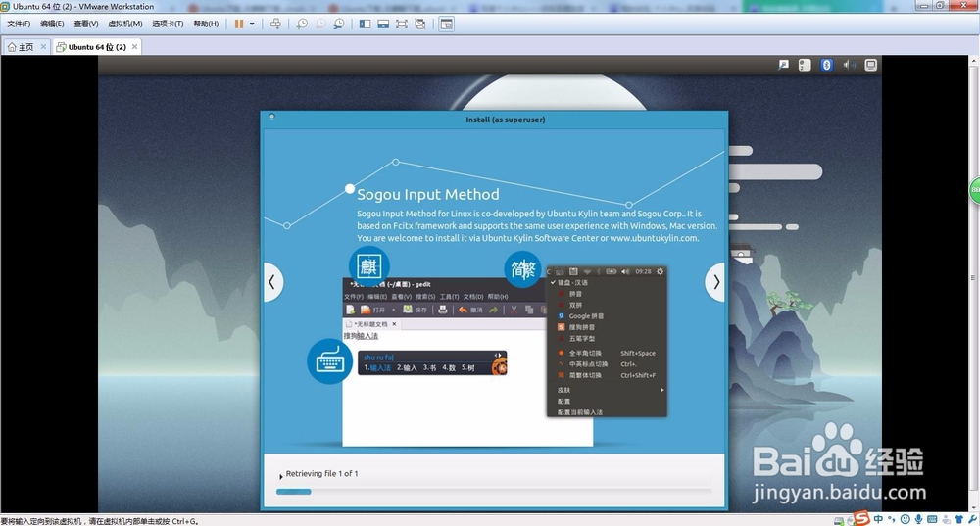This screenshot has height=526, width=980.
Task: Toggle the thumbnail bar view icon
Action: click(x=383, y=24)
